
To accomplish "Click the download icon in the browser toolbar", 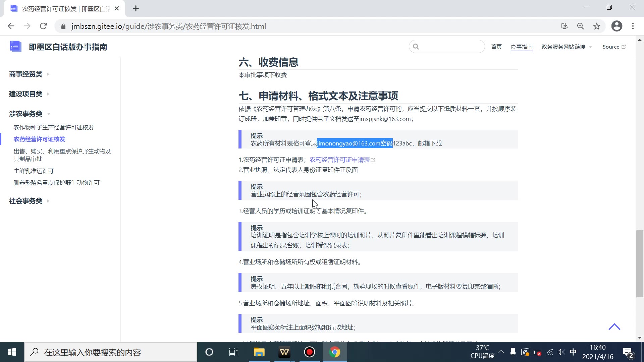I will click(x=565, y=26).
